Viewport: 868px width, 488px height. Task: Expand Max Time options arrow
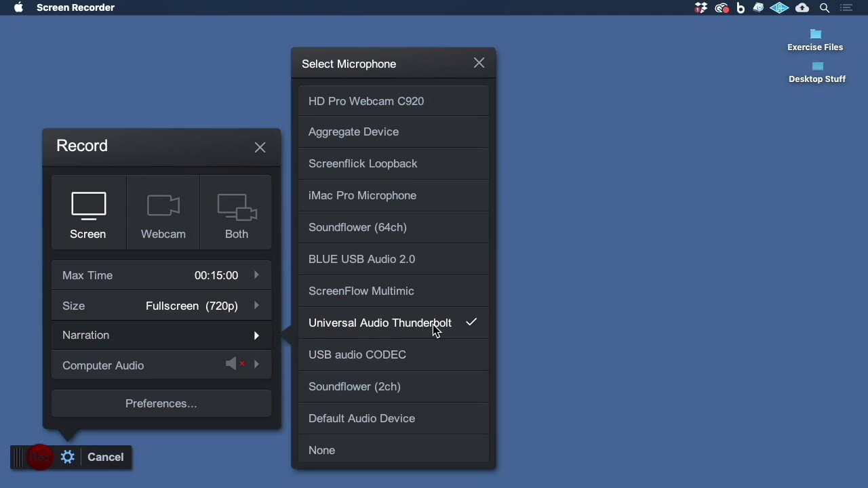[256, 275]
